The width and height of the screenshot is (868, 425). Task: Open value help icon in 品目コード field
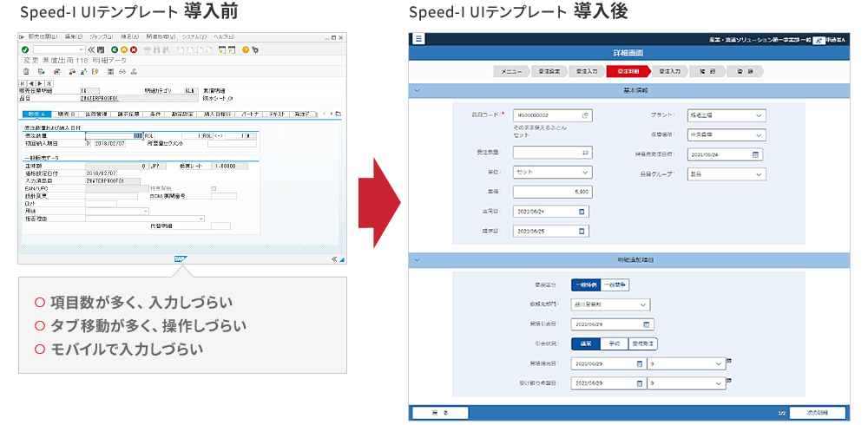(x=584, y=115)
